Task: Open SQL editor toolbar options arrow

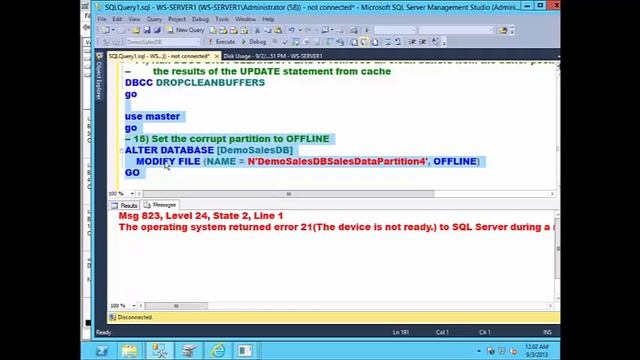Action: (444, 42)
